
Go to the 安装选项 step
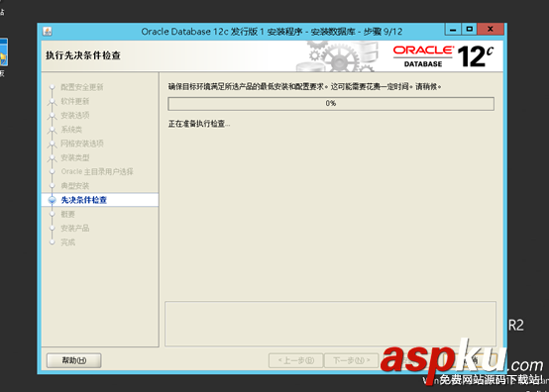(x=75, y=116)
